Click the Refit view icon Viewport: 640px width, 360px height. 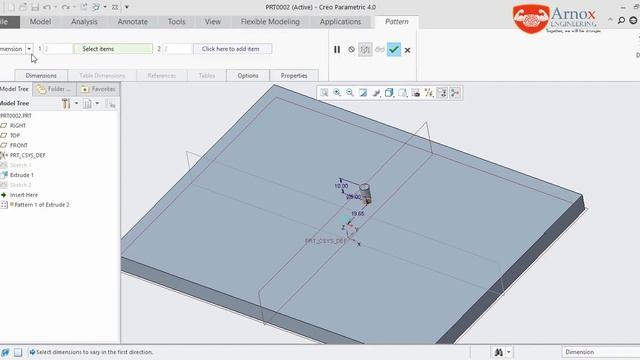pyautogui.click(x=324, y=93)
